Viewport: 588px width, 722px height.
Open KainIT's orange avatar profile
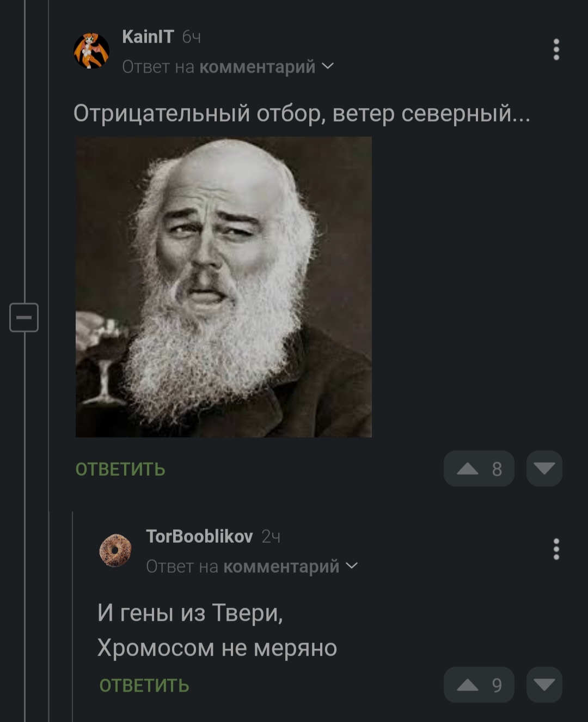[91, 51]
